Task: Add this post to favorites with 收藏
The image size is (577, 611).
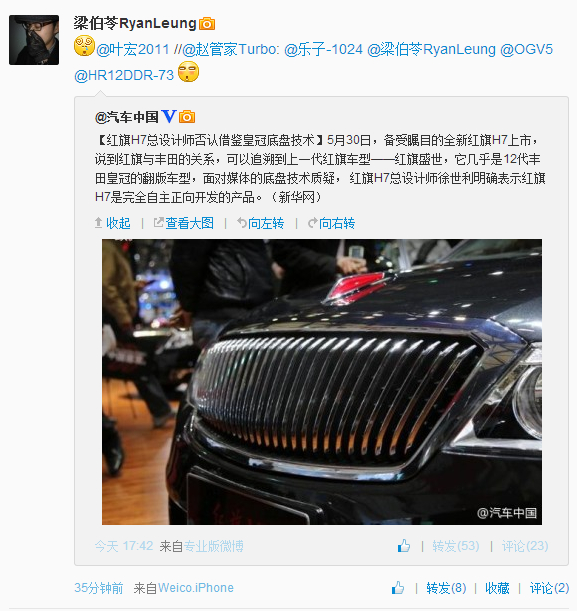Action: (497, 588)
